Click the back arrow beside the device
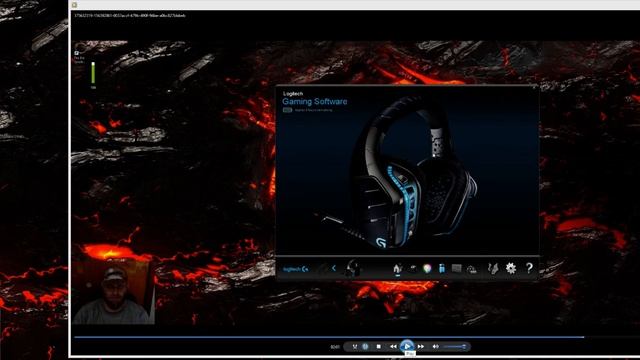This screenshot has height=360, width=640. (334, 268)
